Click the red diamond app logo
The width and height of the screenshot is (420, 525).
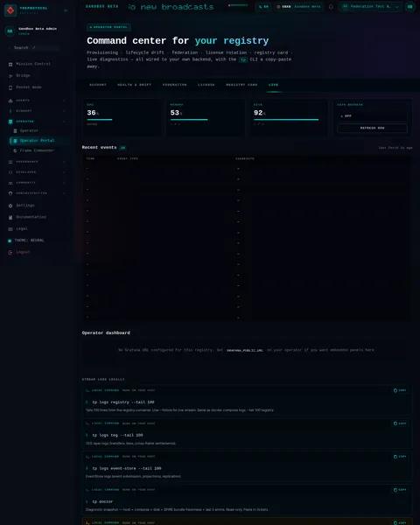(10, 10)
